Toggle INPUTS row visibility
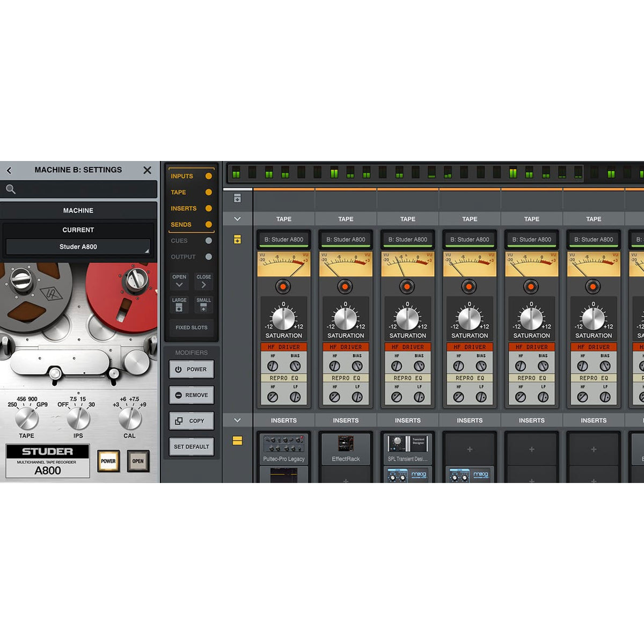The width and height of the screenshot is (644, 644). [208, 176]
